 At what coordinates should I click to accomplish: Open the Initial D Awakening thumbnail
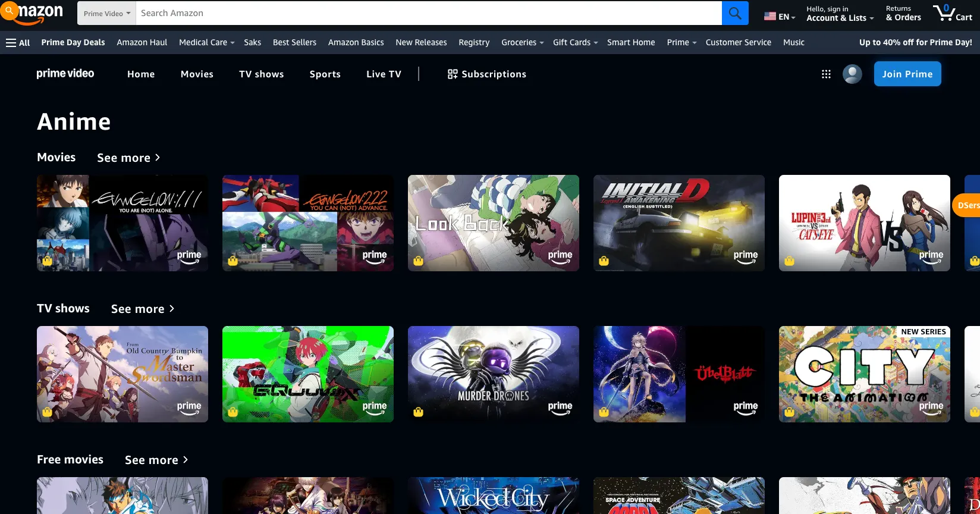(x=679, y=223)
